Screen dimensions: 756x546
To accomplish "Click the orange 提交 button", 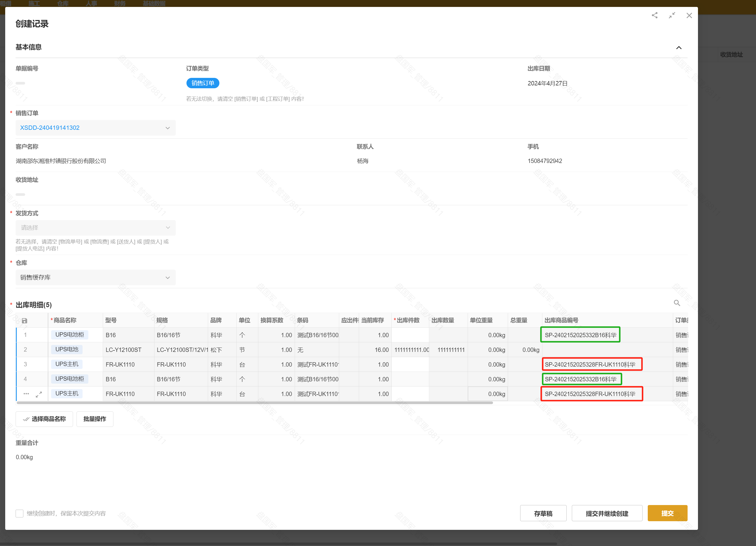I will click(x=667, y=513).
